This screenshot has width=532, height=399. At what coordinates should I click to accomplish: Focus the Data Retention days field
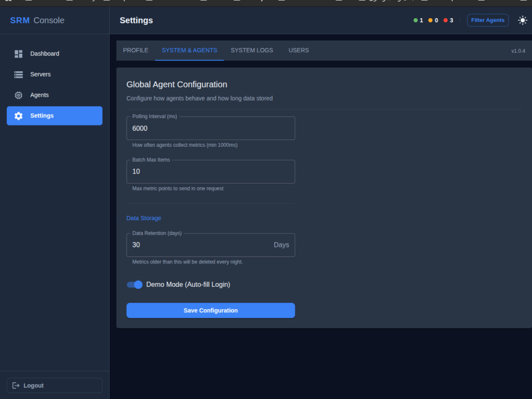pyautogui.click(x=211, y=245)
